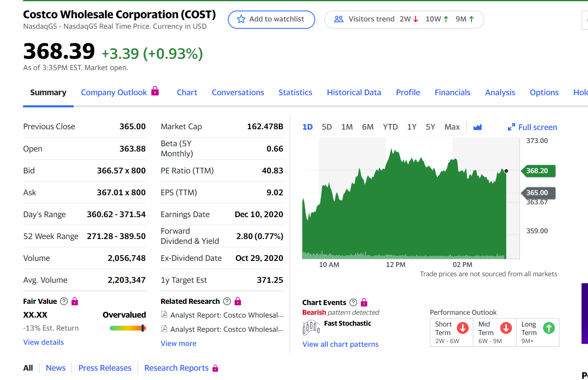Open the Statistics tab
Screen dimensions: 588x380
(295, 92)
